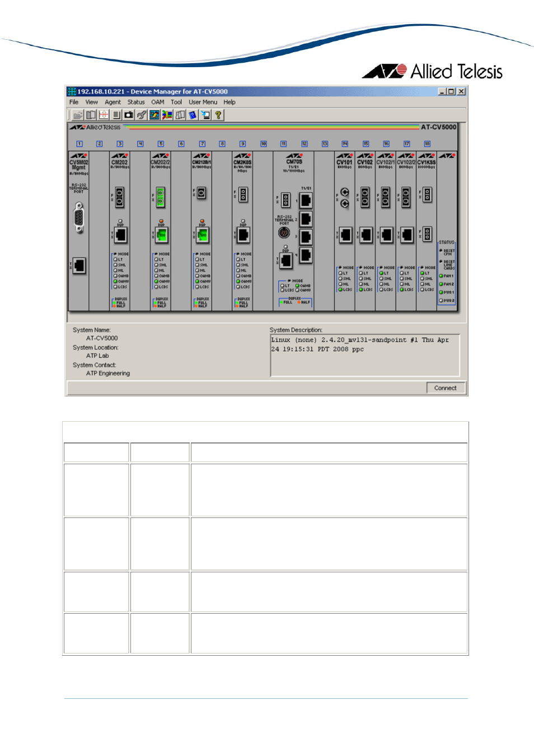Click the camera snapshot toolbar icon

(x=129, y=115)
